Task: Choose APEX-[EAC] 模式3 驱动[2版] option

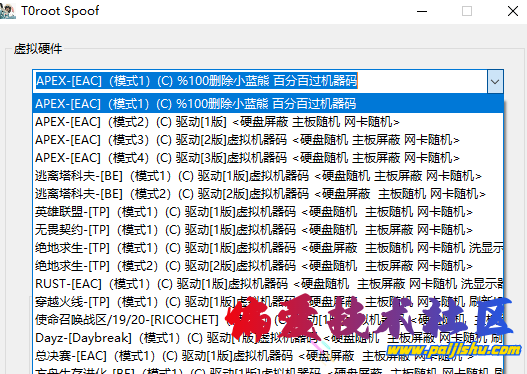Action: 268,140
